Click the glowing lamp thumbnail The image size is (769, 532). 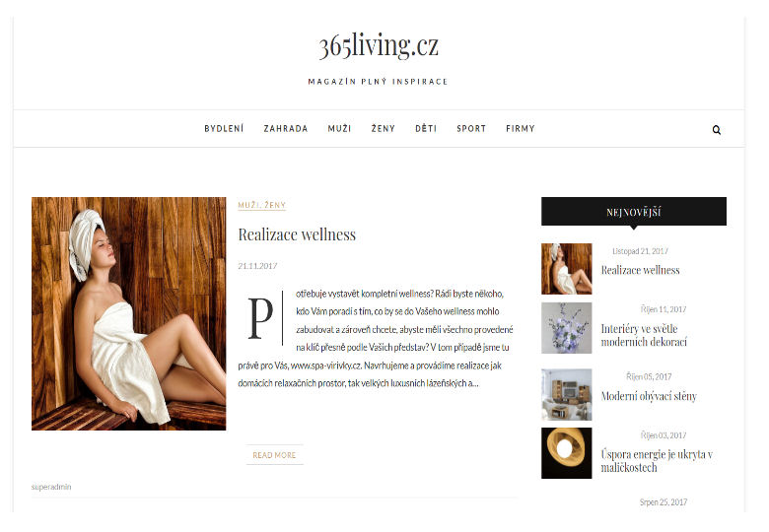567,453
